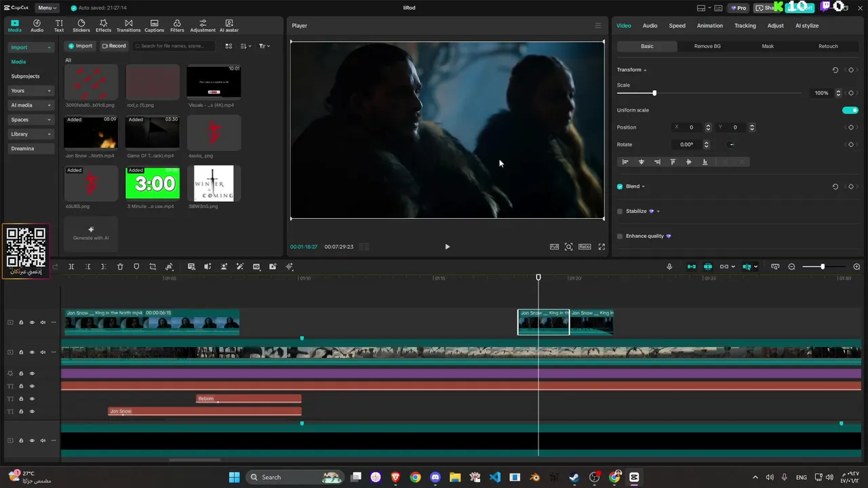Open the Remove BG sub-tab
868x488 pixels.
[707, 46]
